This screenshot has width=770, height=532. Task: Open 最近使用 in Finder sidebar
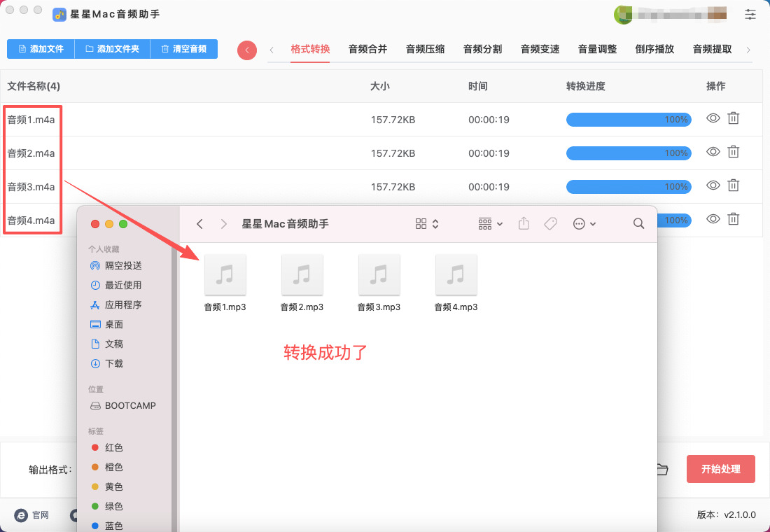click(116, 286)
